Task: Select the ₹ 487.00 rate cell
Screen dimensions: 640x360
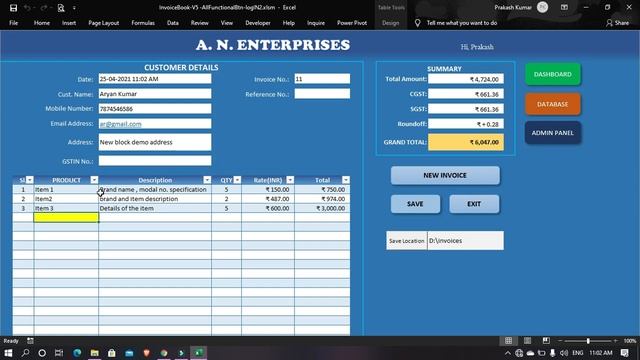Action: (x=268, y=199)
